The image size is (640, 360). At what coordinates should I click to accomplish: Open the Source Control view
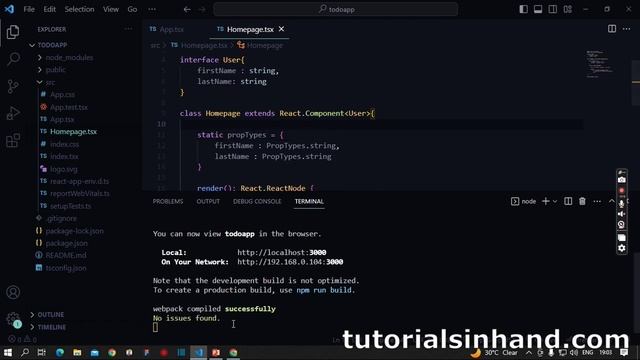tap(13, 87)
